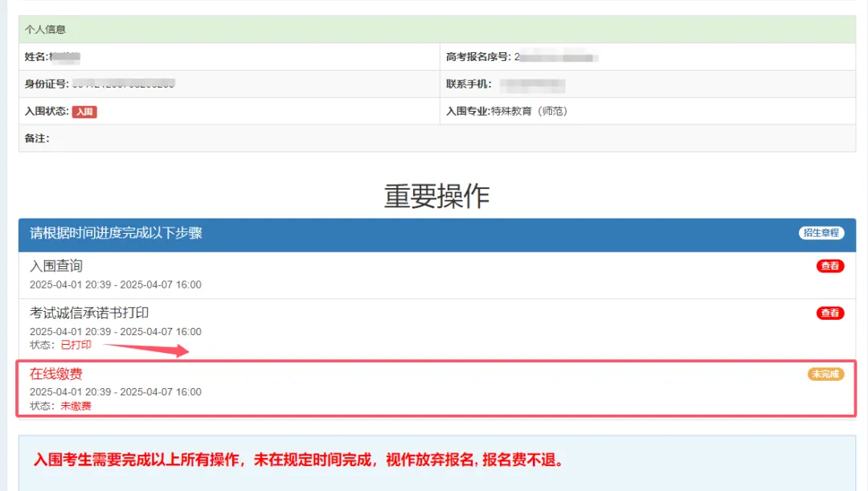Click the 备注 row

click(x=37, y=138)
